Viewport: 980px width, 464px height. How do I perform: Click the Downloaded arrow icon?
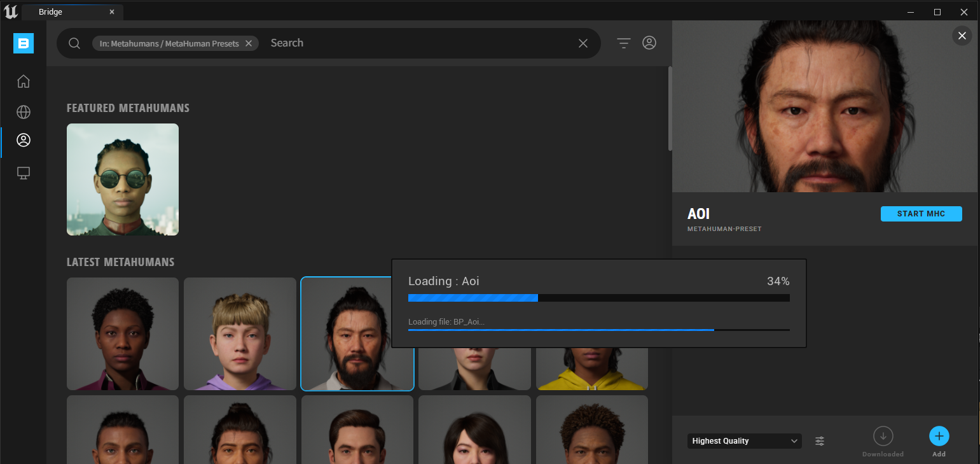pyautogui.click(x=883, y=436)
